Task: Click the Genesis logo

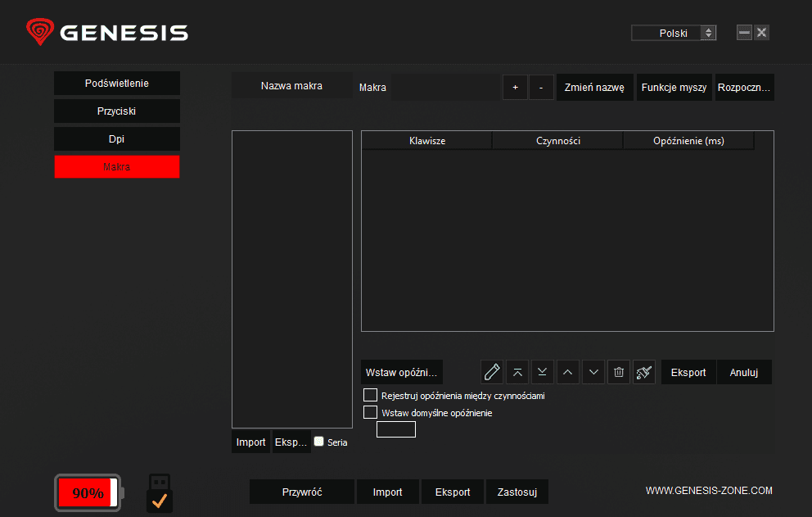Action: tap(107, 32)
